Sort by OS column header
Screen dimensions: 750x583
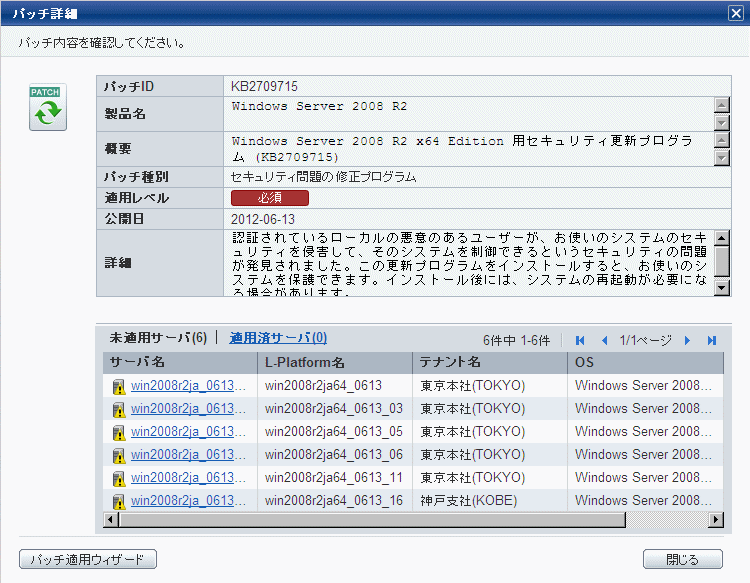(645, 363)
